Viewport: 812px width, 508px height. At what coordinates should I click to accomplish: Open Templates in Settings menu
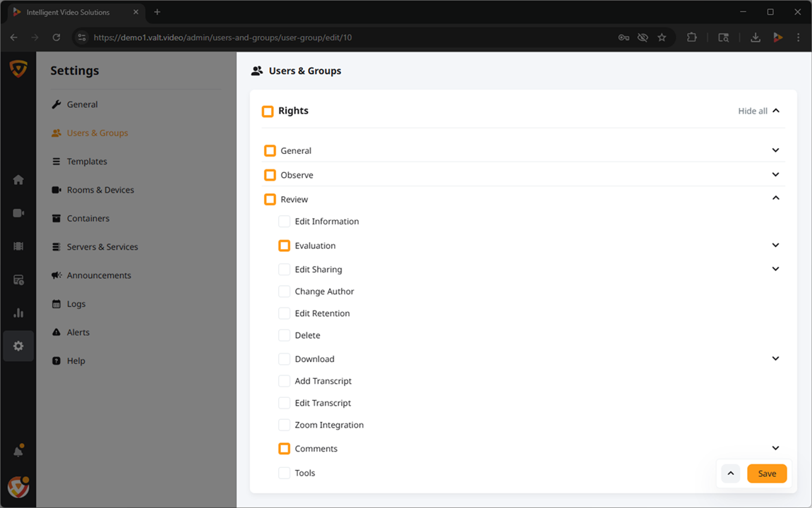[x=87, y=162]
